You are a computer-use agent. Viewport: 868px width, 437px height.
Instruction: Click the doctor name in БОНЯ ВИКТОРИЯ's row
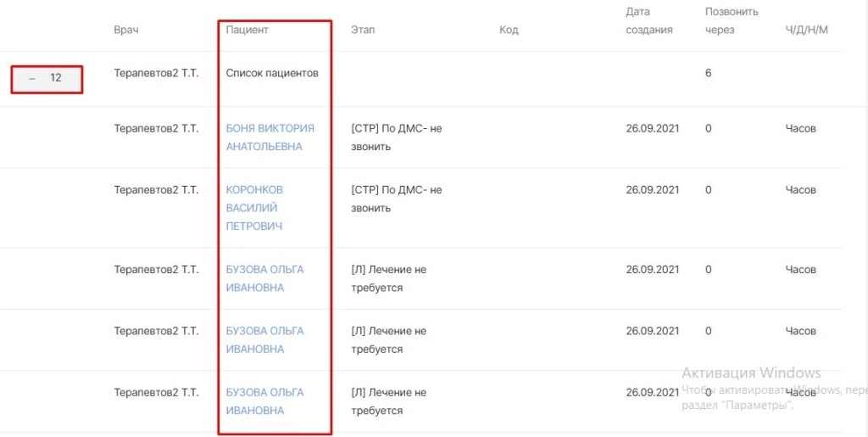156,129
